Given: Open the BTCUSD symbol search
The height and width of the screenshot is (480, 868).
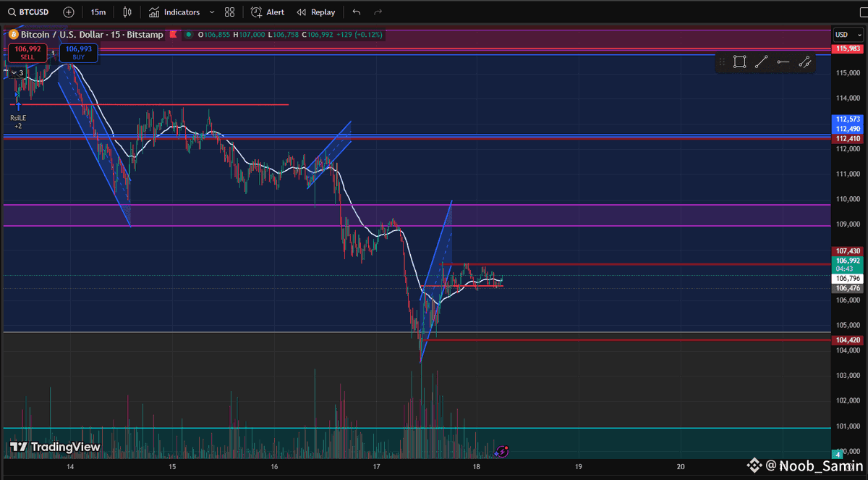Looking at the screenshot, I should (27, 12).
